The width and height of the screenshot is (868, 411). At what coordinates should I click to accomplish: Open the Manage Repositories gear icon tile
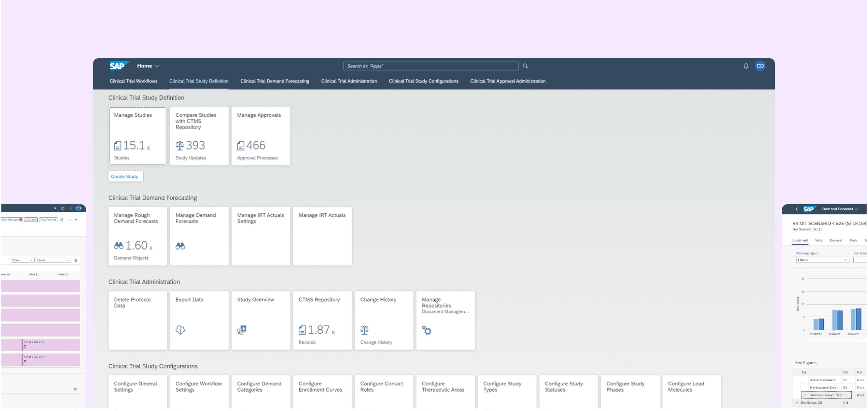point(426,330)
